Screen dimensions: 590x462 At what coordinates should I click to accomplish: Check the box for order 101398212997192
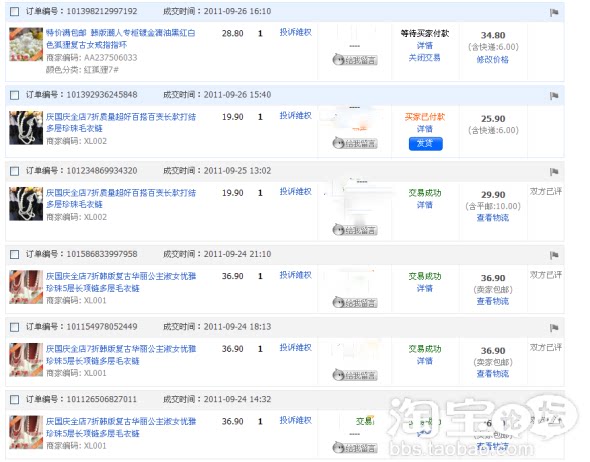(14, 12)
